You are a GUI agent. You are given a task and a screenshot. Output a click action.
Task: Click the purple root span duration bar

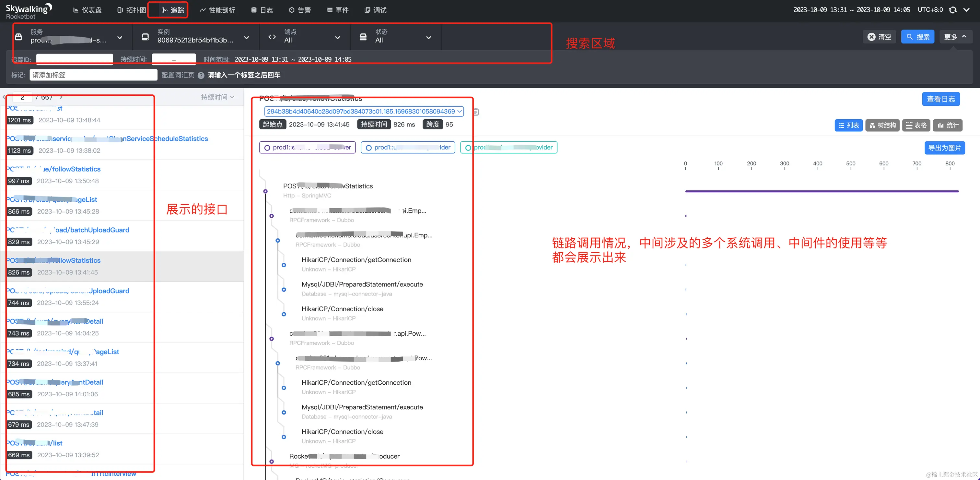822,191
